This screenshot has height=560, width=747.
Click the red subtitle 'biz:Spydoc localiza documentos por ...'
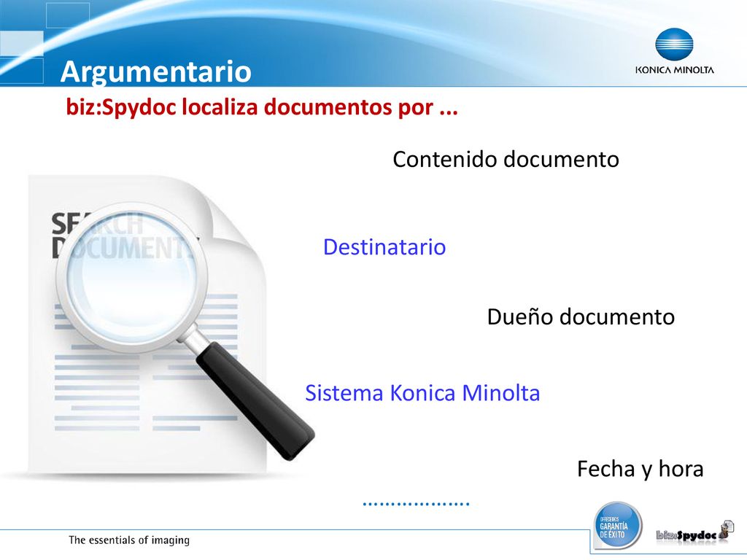coord(262,106)
